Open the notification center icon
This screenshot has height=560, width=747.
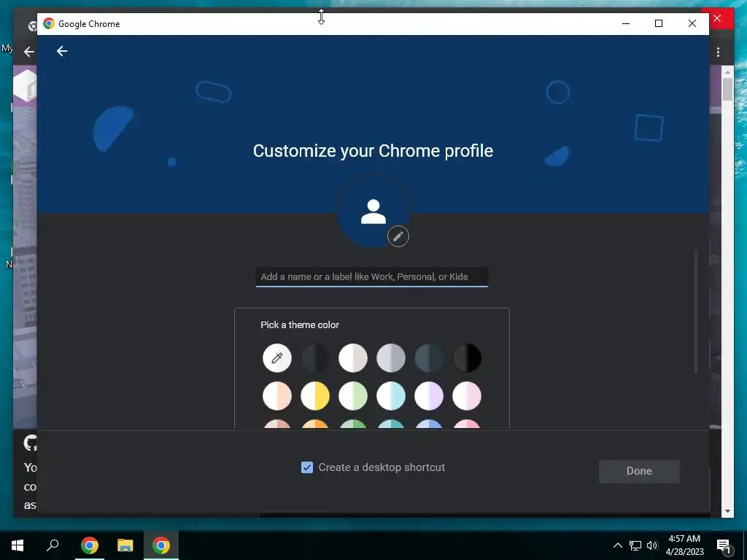point(724,545)
